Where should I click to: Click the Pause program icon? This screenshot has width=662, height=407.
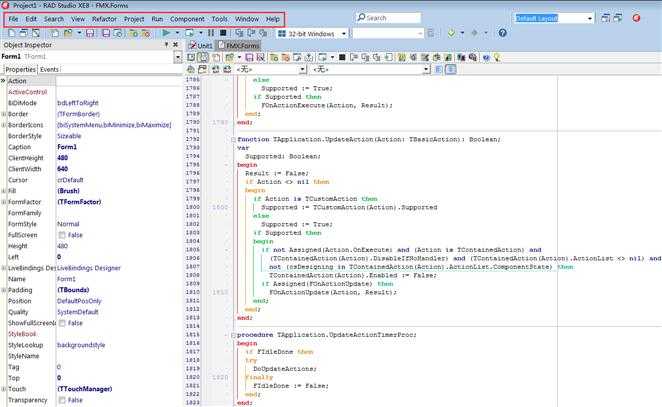pyautogui.click(x=211, y=33)
